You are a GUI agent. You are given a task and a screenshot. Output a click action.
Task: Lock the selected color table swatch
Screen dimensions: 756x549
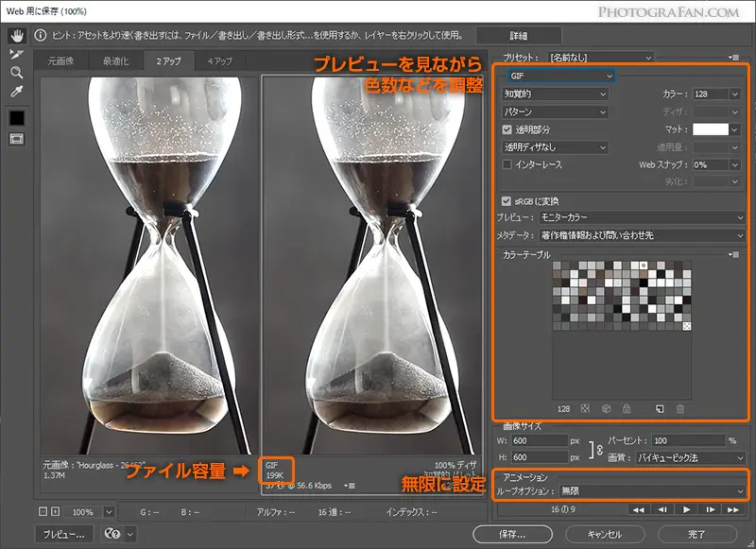coord(627,408)
